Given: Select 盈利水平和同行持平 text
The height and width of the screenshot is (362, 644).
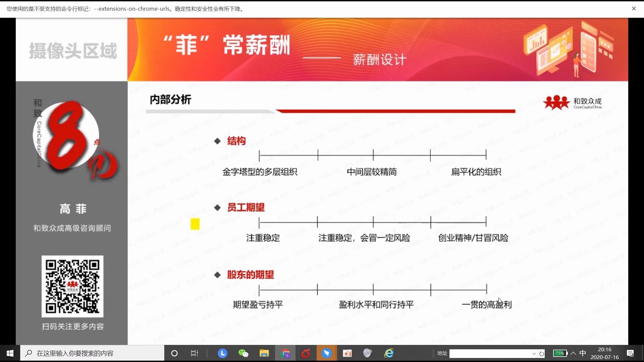Looking at the screenshot, I should (376, 305).
